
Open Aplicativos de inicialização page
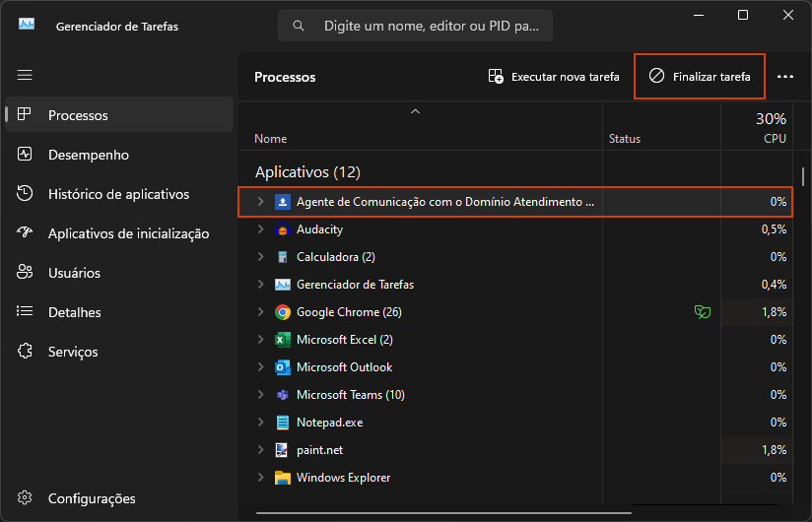click(119, 233)
